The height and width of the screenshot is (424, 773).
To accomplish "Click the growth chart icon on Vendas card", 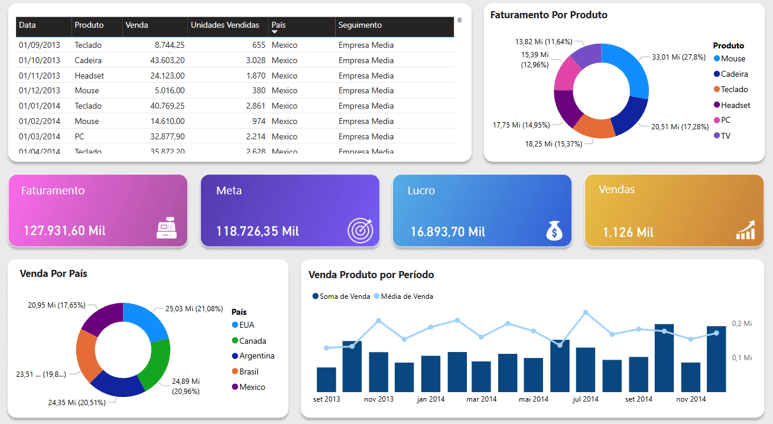I will [745, 230].
